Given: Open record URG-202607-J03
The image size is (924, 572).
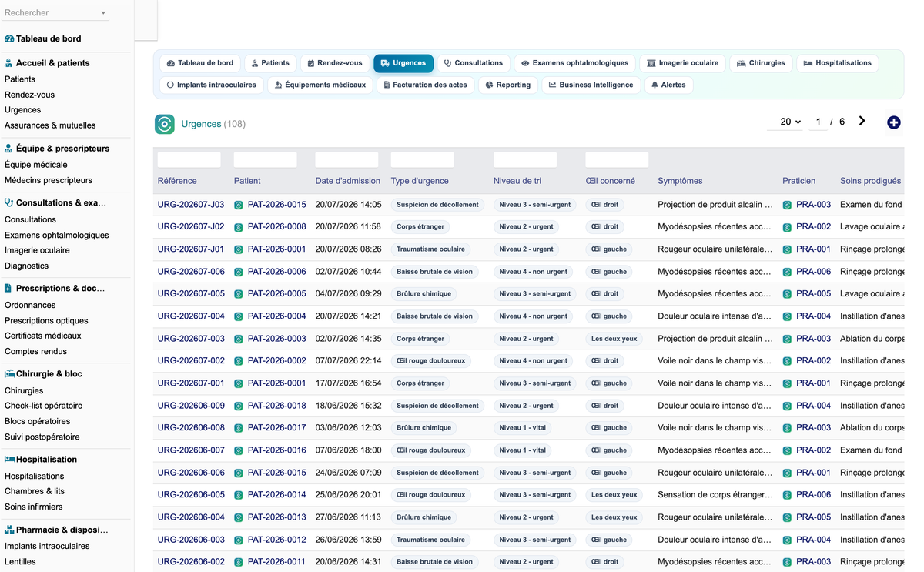Looking at the screenshot, I should [191, 205].
